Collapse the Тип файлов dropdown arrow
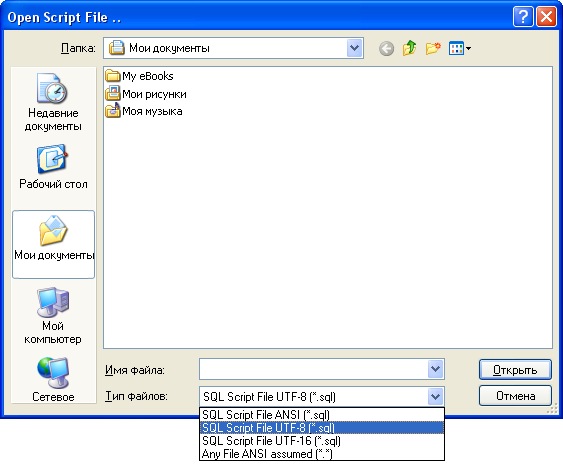 [x=436, y=397]
